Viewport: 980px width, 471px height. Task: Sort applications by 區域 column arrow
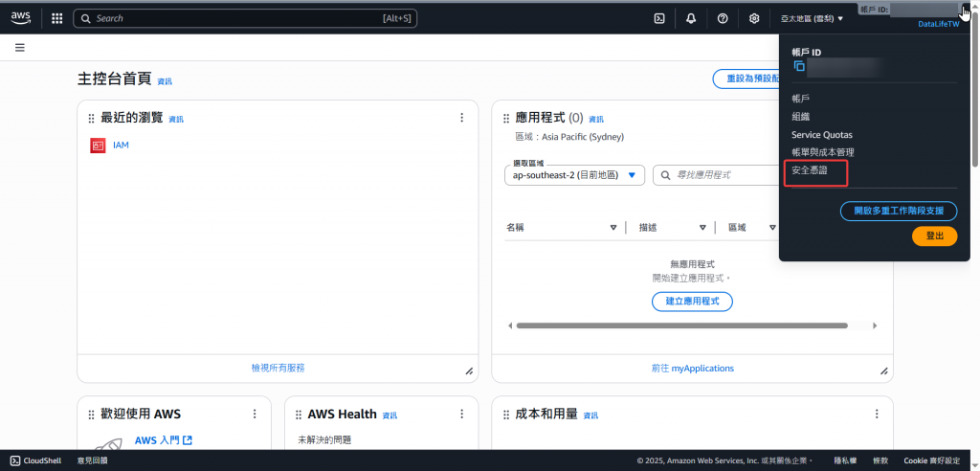click(773, 228)
